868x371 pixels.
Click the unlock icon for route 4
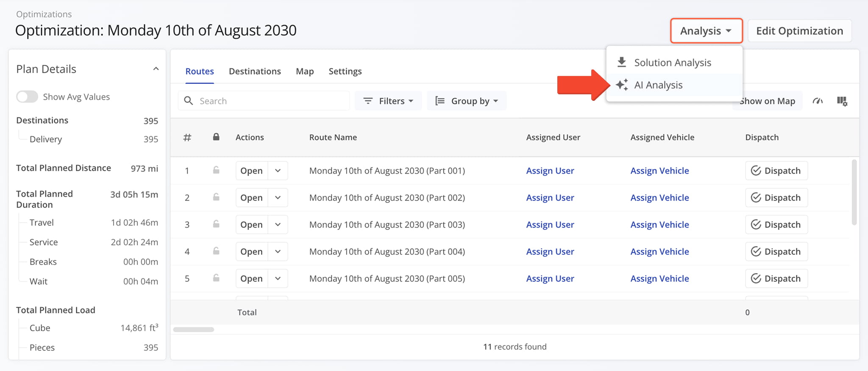coord(216,251)
